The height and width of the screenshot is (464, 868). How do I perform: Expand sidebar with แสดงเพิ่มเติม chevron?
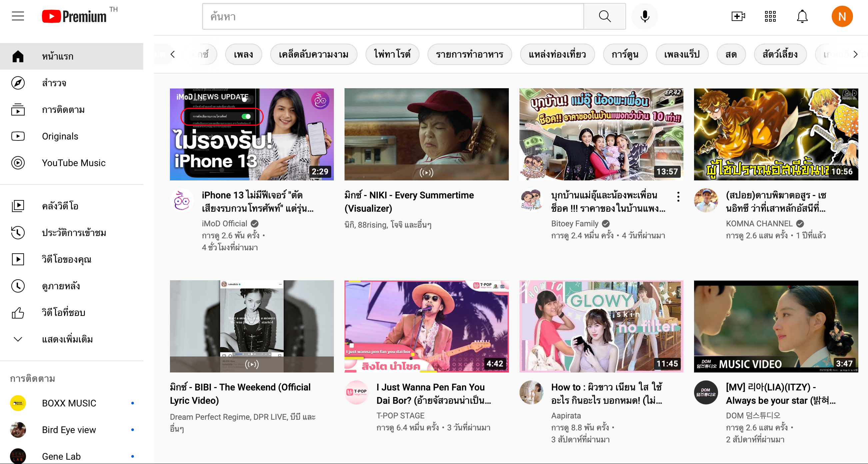click(x=18, y=339)
